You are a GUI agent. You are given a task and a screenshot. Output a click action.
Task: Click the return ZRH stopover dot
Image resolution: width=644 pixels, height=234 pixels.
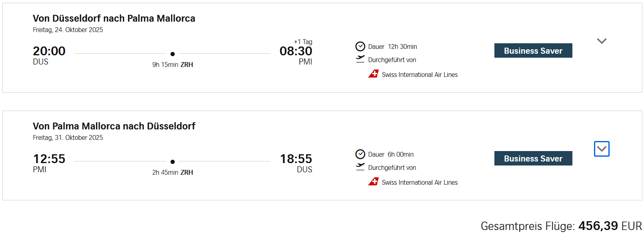(x=172, y=162)
